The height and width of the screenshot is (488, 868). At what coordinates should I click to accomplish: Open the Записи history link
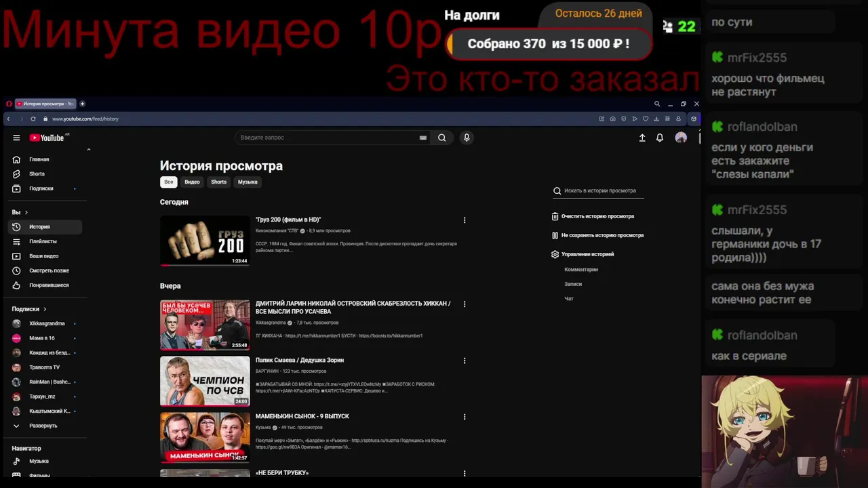573,284
